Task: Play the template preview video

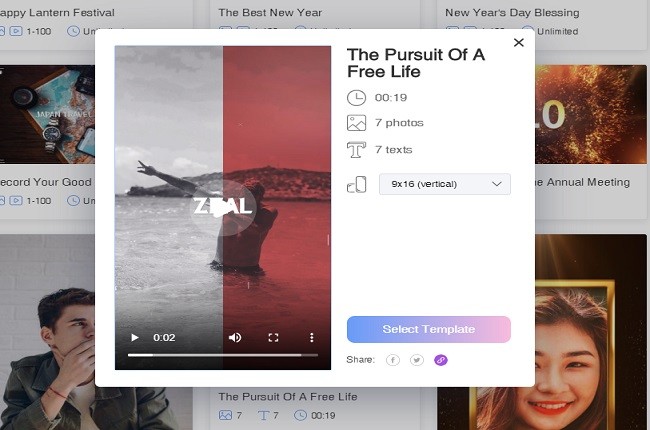Action: tap(135, 338)
